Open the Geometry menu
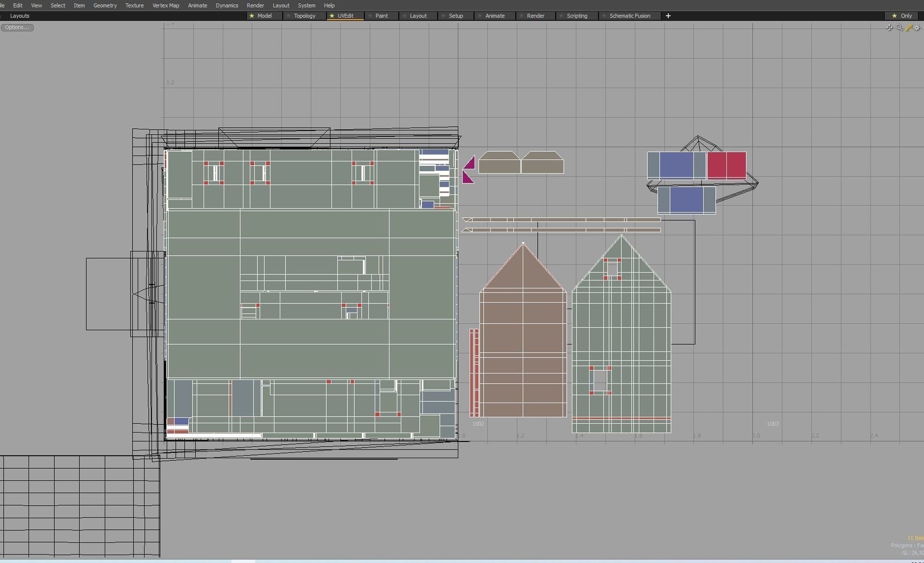This screenshot has height=563, width=924. [x=105, y=5]
